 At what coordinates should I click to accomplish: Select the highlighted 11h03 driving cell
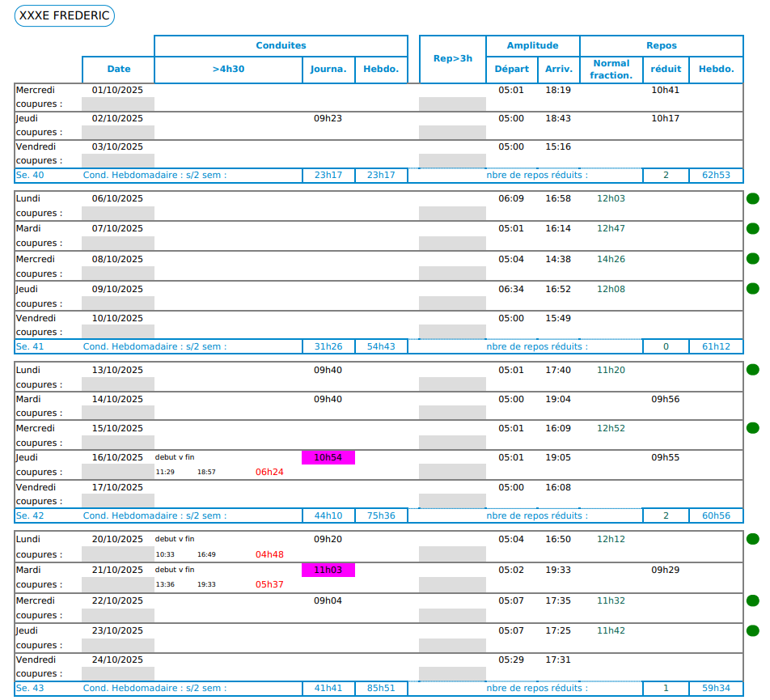[x=328, y=570]
